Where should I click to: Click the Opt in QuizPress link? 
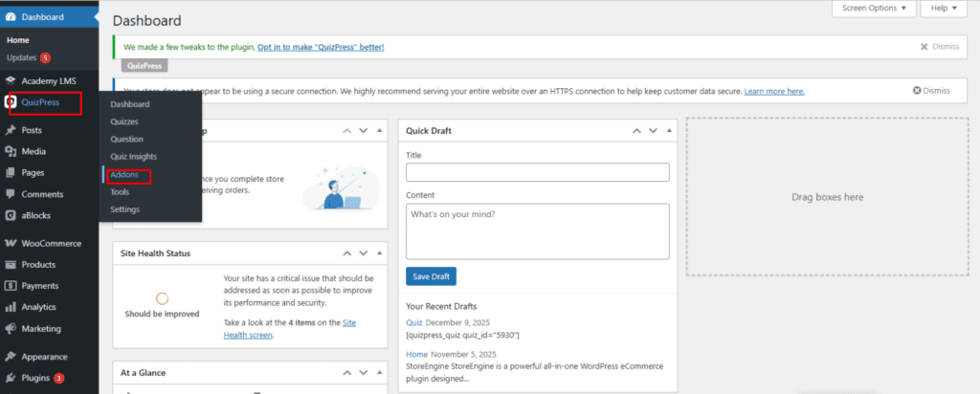(321, 47)
